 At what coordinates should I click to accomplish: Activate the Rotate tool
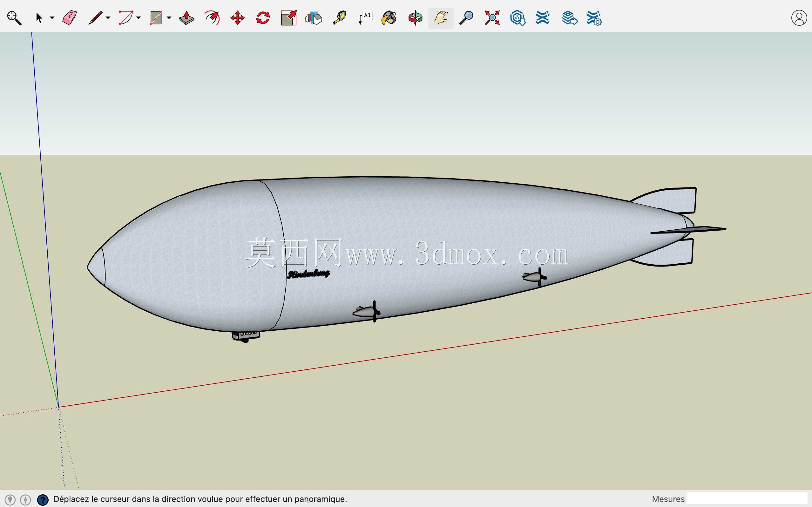[263, 18]
